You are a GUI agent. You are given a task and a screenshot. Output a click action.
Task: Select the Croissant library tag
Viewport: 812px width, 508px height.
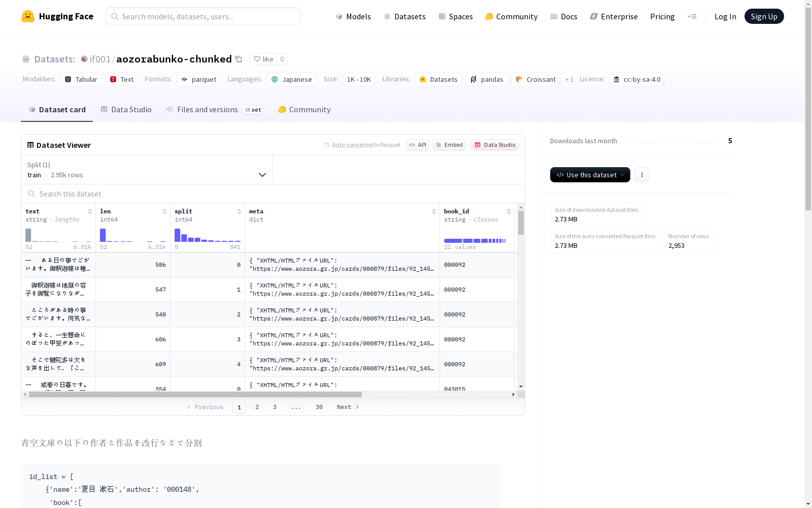click(536, 79)
